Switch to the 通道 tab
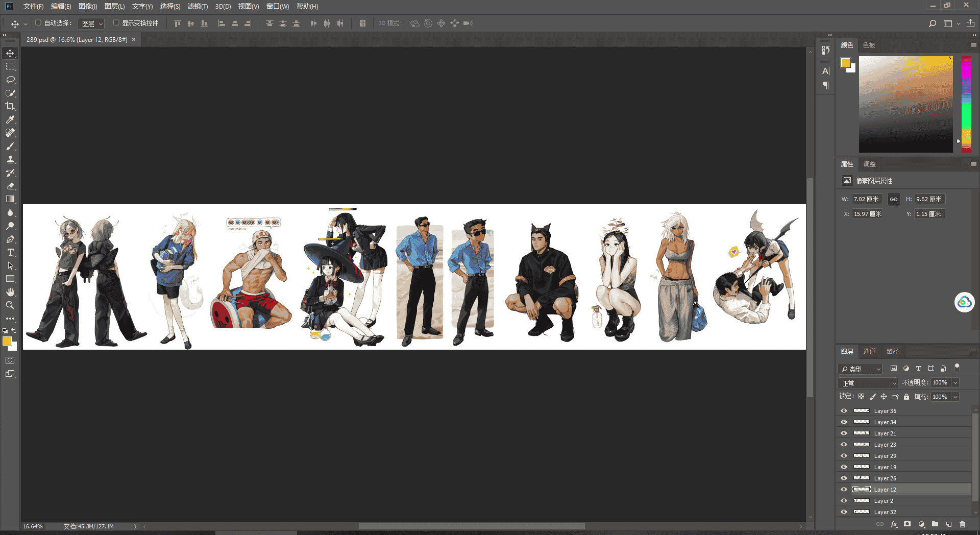 point(869,351)
